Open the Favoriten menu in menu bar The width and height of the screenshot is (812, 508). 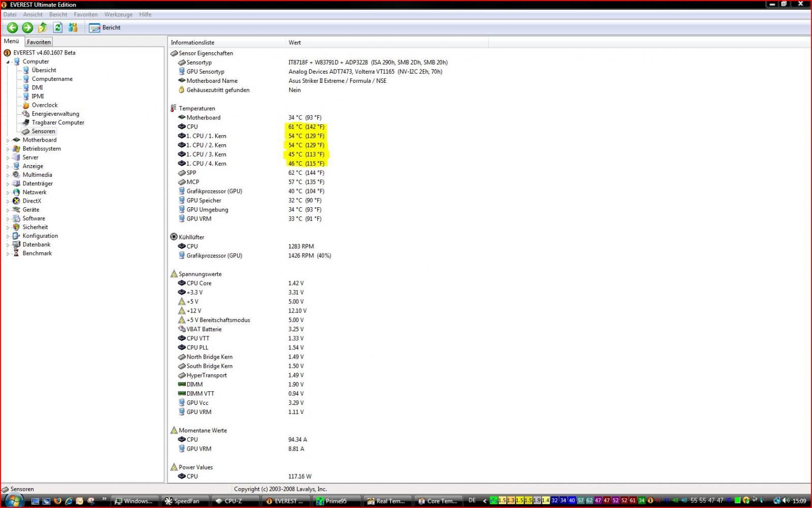point(85,14)
